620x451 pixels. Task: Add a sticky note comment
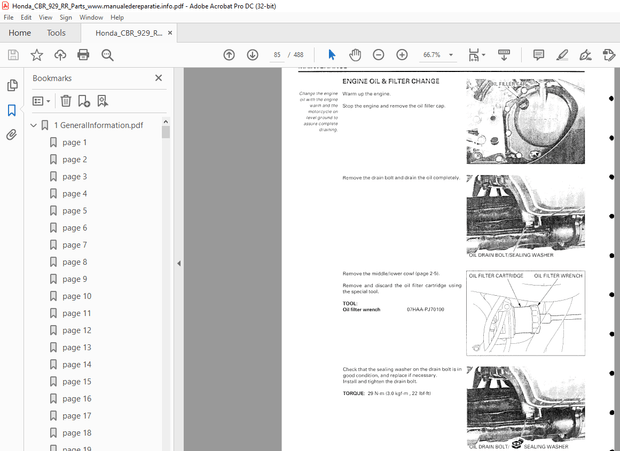pos(538,55)
